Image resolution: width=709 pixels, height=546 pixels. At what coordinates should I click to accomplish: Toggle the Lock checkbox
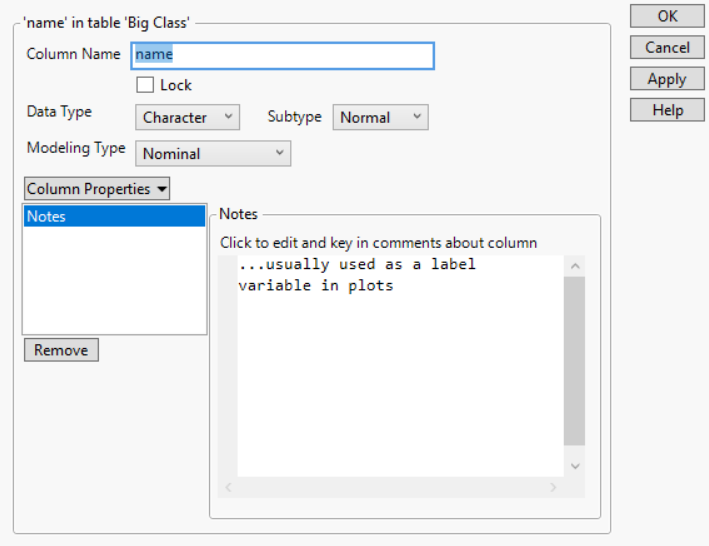click(x=146, y=85)
